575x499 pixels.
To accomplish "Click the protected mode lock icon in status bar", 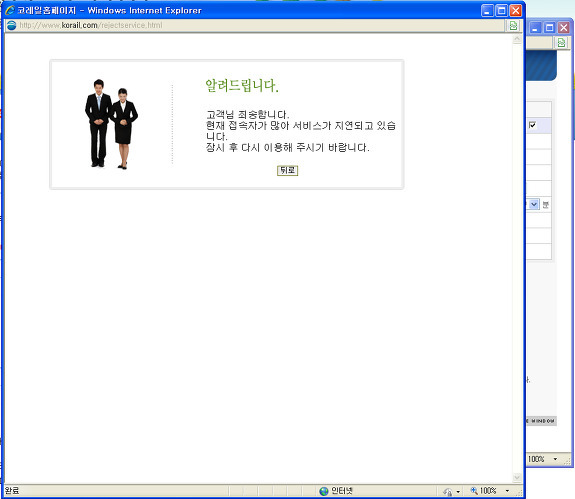I will tap(448, 491).
